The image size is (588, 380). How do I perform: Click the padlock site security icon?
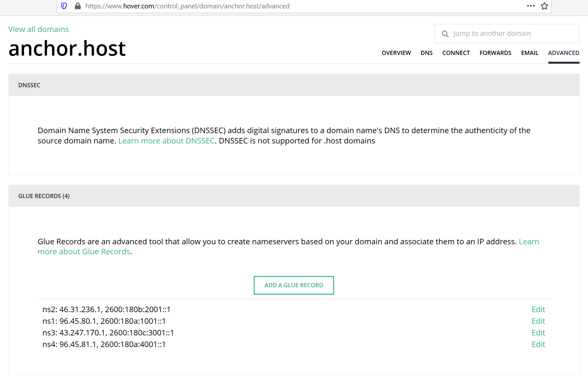point(77,6)
